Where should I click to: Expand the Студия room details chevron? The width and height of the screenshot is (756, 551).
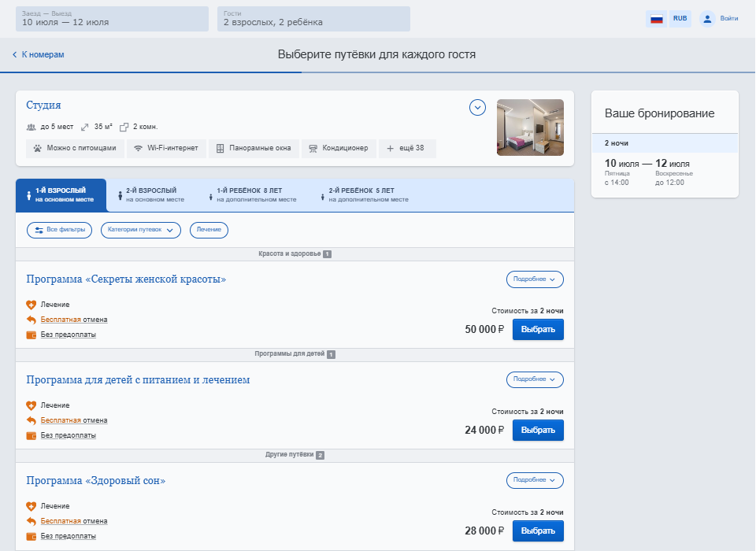pos(477,108)
